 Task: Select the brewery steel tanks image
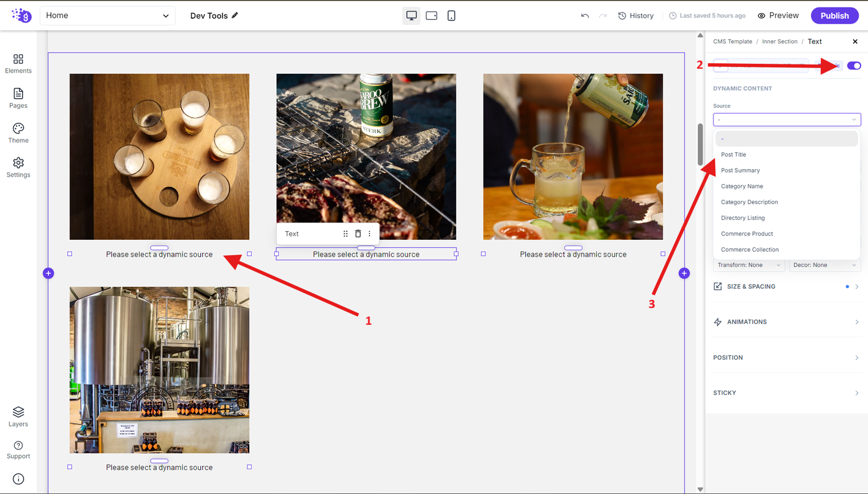pos(159,370)
